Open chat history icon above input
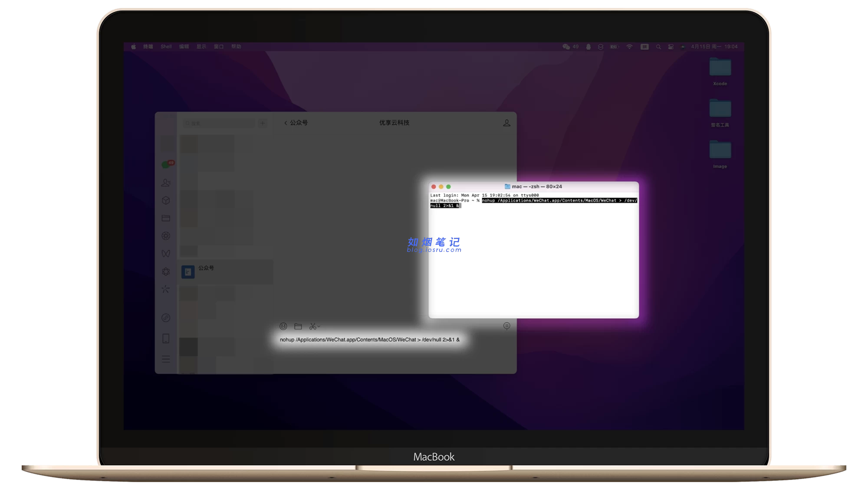 coord(506,326)
